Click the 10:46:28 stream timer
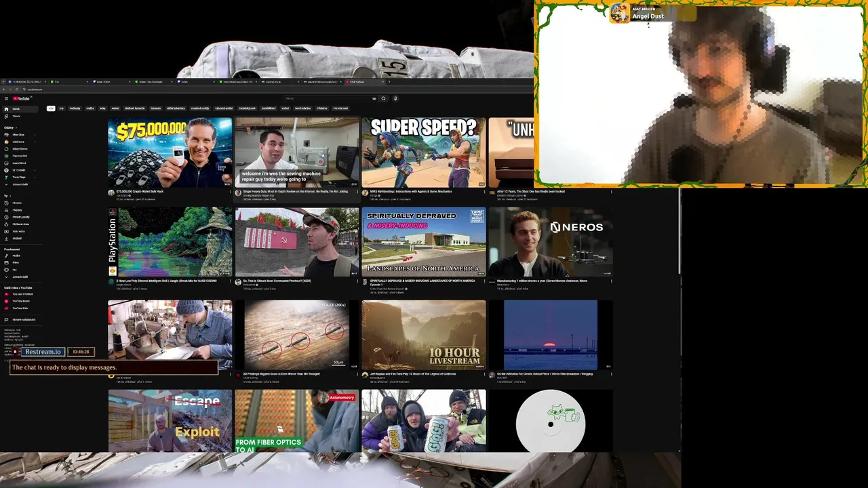This screenshot has height=488, width=868. click(81, 352)
